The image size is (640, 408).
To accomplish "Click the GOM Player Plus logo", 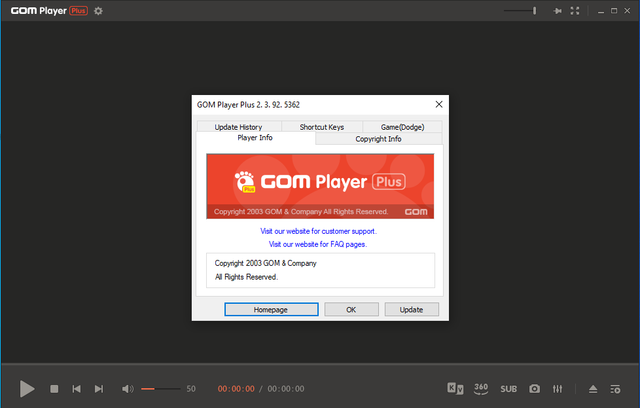I will point(49,11).
